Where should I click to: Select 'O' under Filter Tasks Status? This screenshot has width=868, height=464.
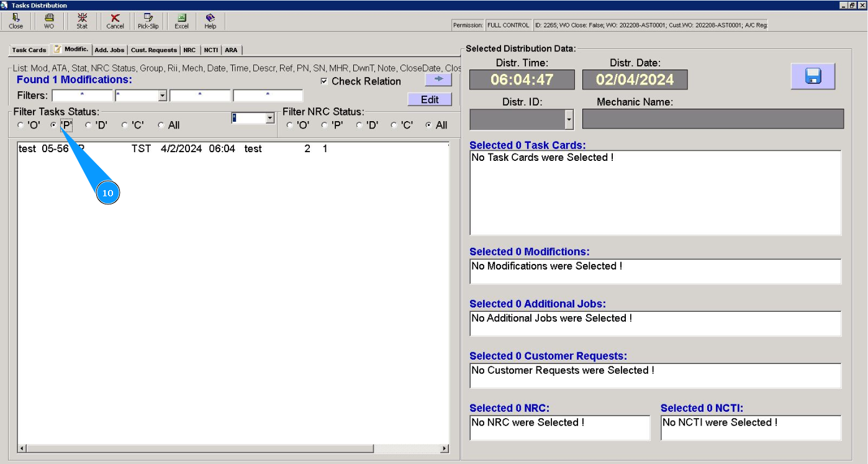pos(20,125)
